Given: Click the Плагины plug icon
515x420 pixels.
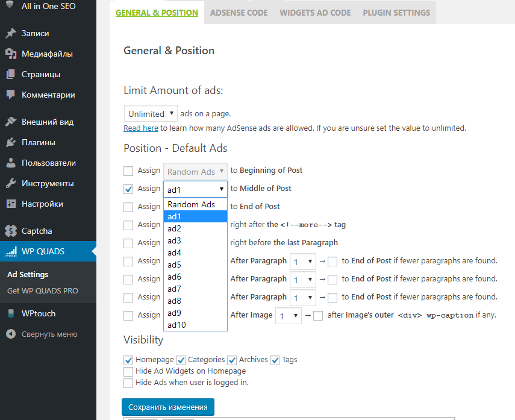Looking at the screenshot, I should [x=10, y=143].
